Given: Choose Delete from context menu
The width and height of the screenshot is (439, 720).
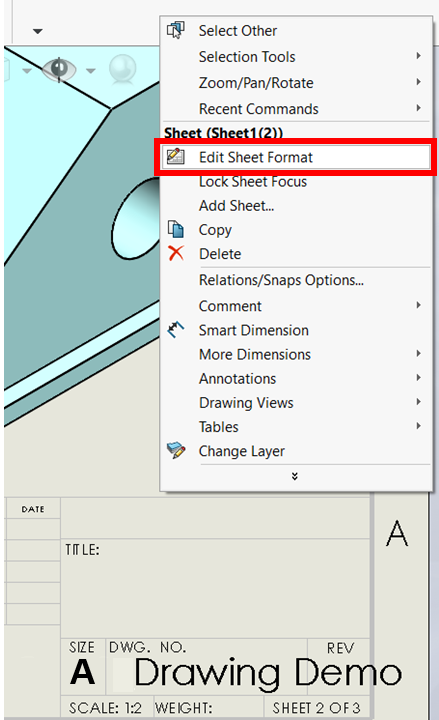Looking at the screenshot, I should click(296, 253).
